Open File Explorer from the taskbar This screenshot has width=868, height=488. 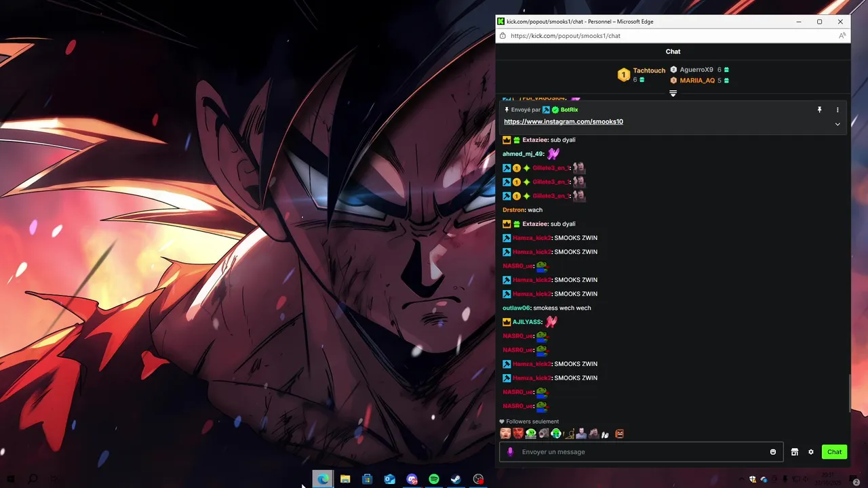(x=345, y=479)
